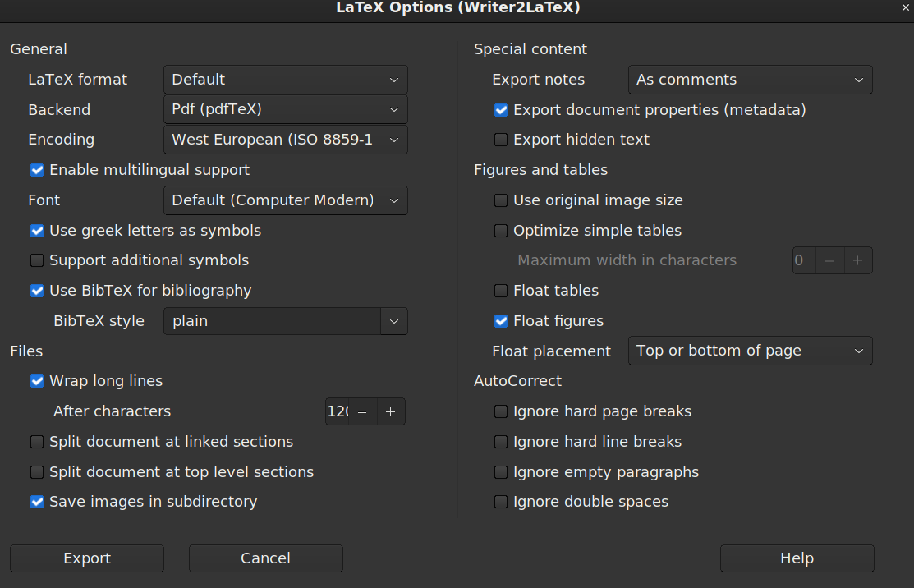The width and height of the screenshot is (914, 588).
Task: Open the Float placement dropdown
Action: click(x=750, y=351)
